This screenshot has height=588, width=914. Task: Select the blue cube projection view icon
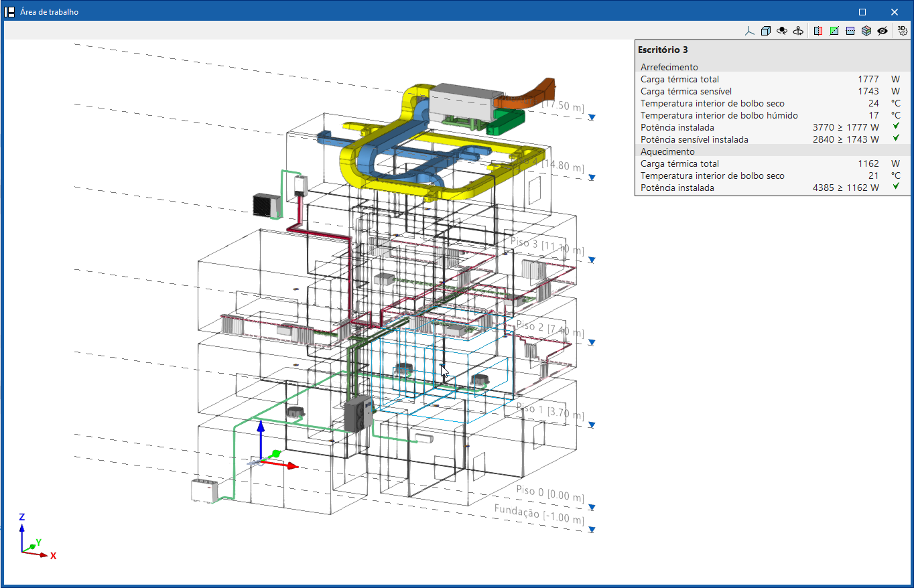click(766, 31)
